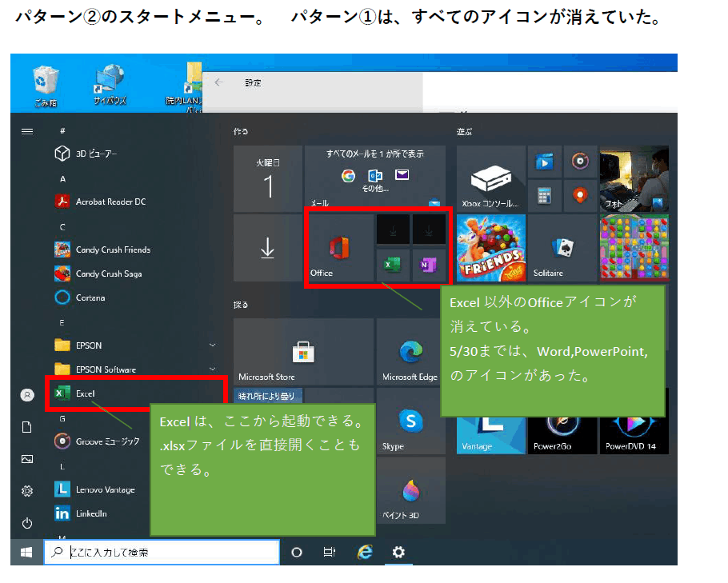
Task: Open the Groove music small tile
Action: [x=580, y=162]
